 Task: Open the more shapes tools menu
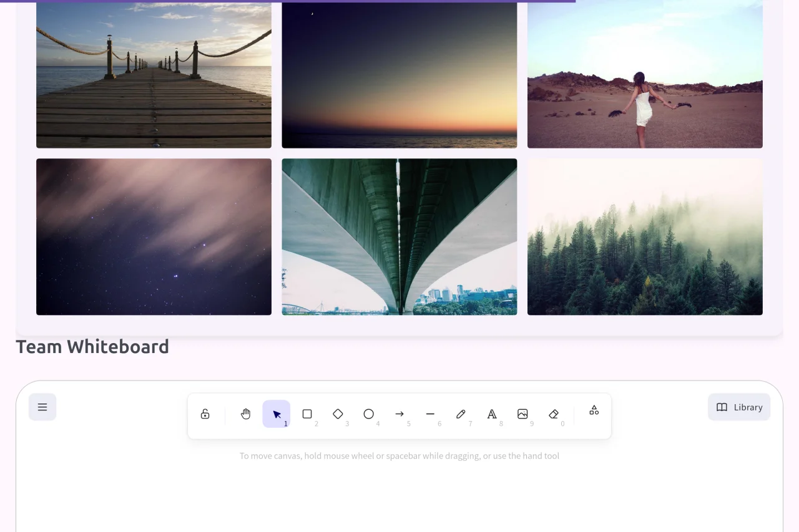pos(594,410)
